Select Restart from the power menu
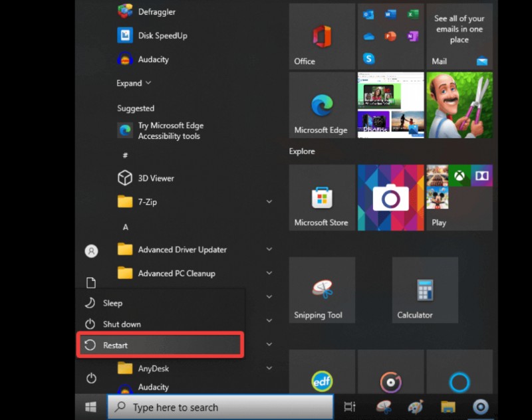Image resolution: width=532 pixels, height=420 pixels. pyautogui.click(x=116, y=345)
